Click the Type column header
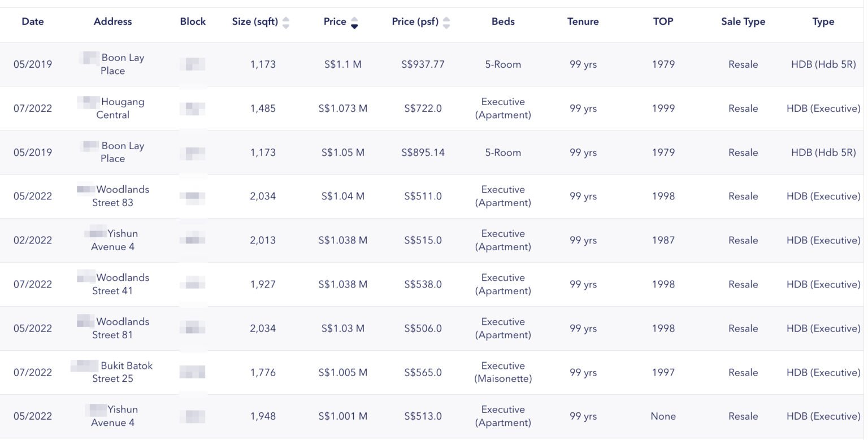This screenshot has width=868, height=440. click(x=823, y=21)
